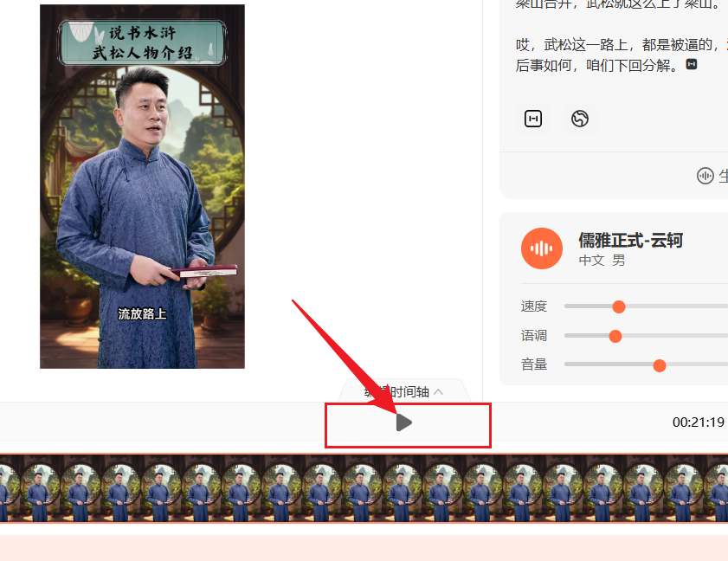Select the 流放路上 subtitle in the preview

coord(142,314)
